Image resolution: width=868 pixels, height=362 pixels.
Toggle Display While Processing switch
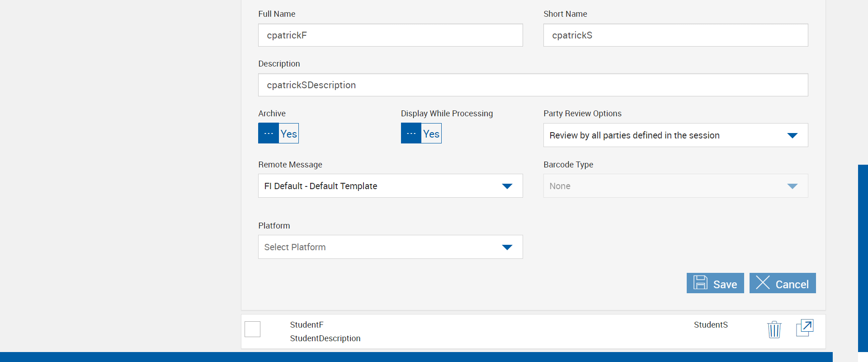pyautogui.click(x=421, y=133)
